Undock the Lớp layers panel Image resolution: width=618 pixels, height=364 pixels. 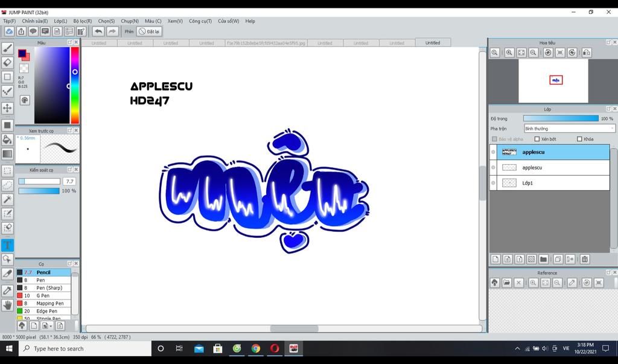coord(608,109)
